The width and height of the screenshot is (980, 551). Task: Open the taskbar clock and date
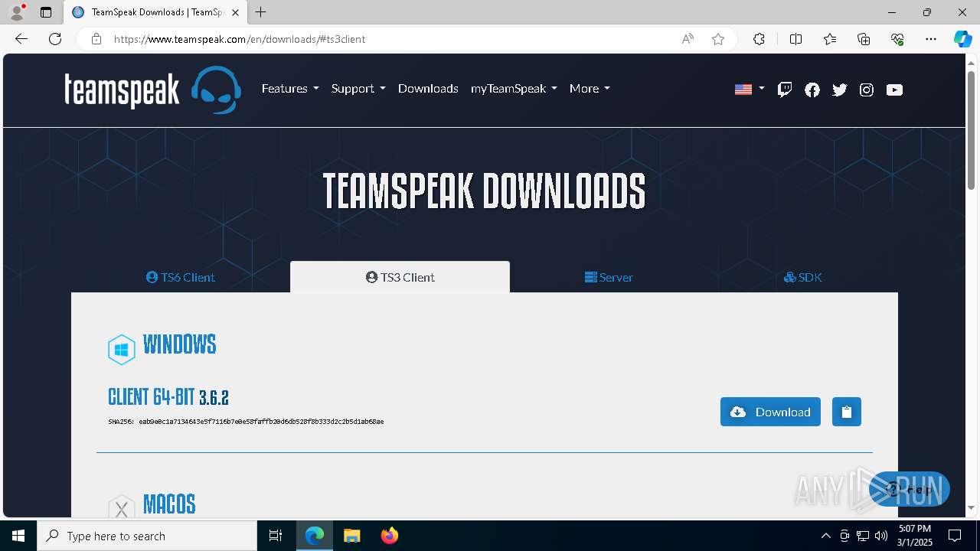(x=915, y=536)
